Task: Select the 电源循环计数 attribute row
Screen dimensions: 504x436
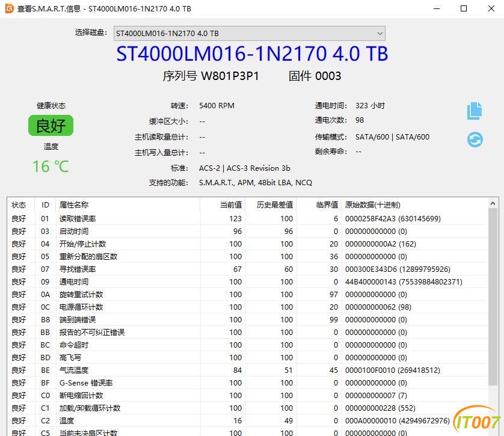Action: (247, 307)
